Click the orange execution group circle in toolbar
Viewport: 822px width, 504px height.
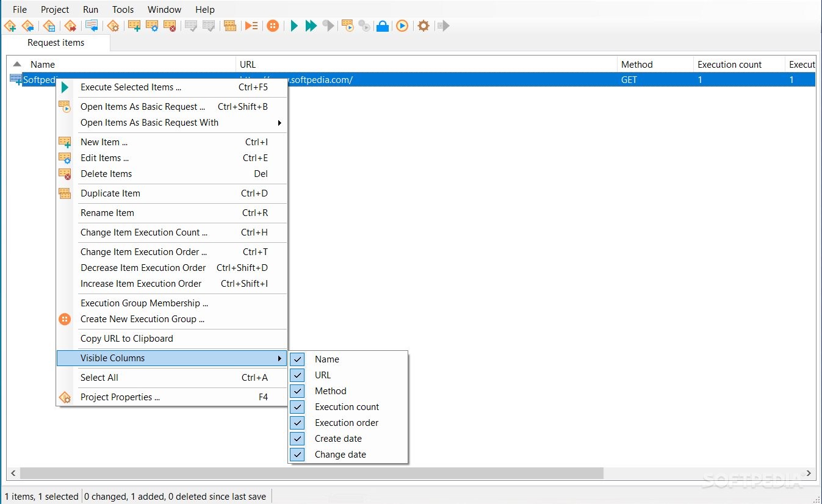tap(273, 26)
